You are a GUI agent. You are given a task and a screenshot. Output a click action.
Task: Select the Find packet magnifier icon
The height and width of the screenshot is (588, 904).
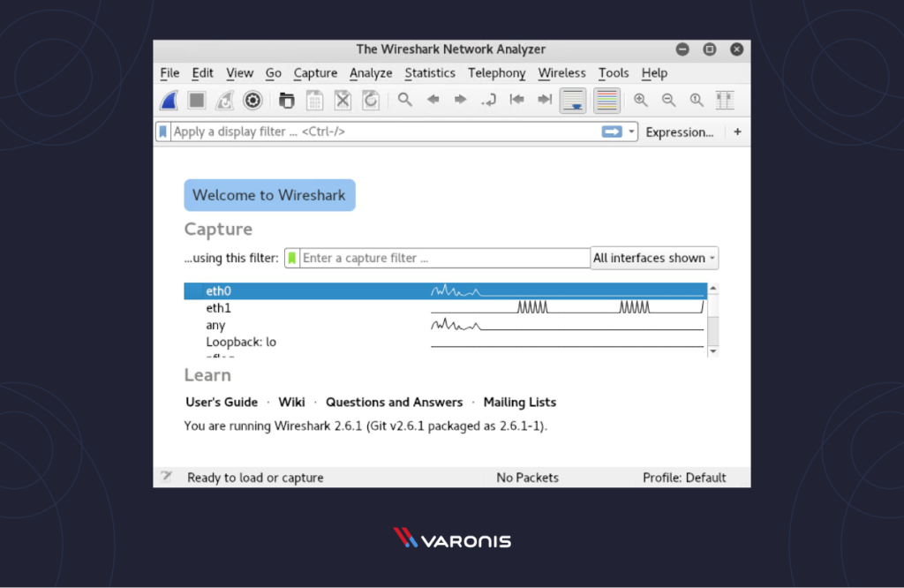point(404,100)
